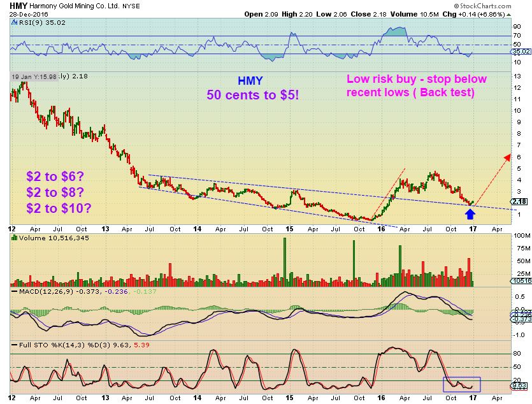This screenshot has width=532, height=404.
Task: Click the Close 2.18 value in header
Action: coord(368,14)
